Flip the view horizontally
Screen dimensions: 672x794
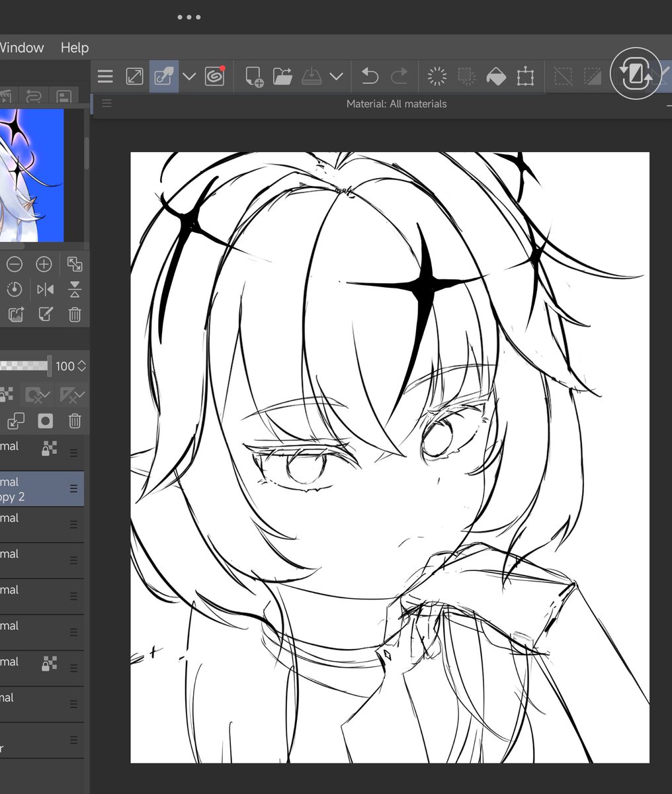(45, 289)
